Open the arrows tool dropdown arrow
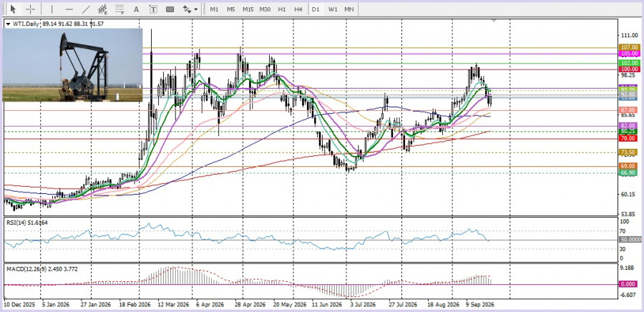 (x=196, y=9)
